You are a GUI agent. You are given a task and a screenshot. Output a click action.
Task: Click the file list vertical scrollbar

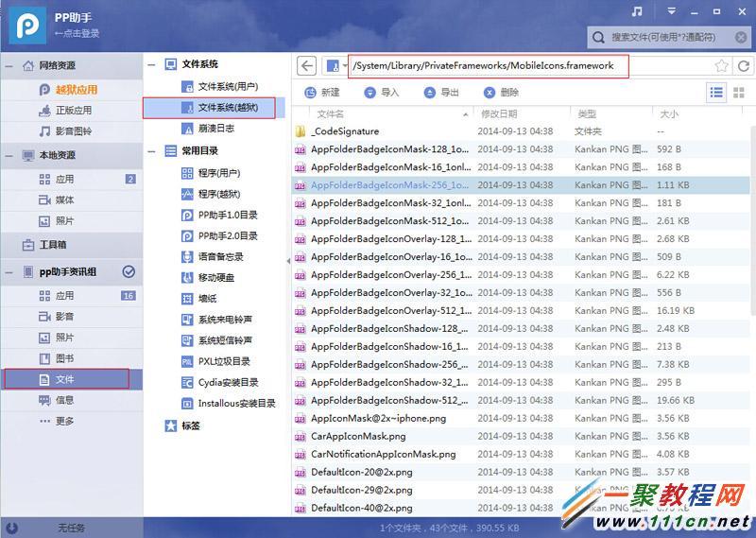[752, 222]
